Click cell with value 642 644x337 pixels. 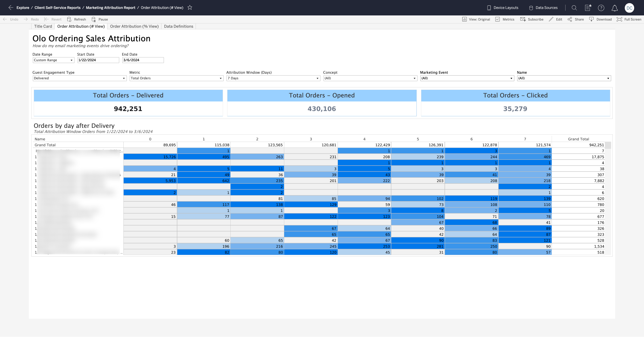click(204, 181)
